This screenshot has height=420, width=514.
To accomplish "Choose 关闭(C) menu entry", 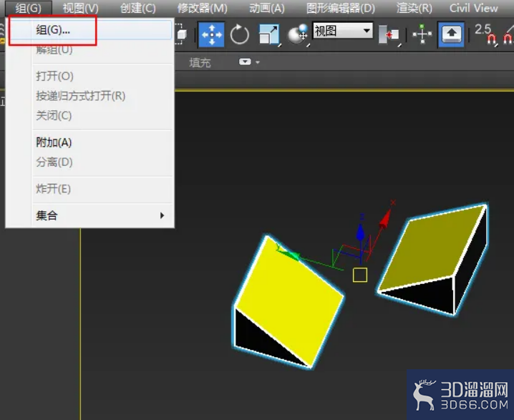I will click(90, 116).
